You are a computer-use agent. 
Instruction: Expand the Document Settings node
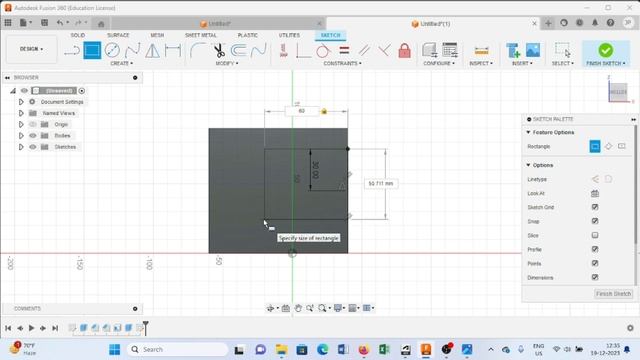tap(21, 102)
